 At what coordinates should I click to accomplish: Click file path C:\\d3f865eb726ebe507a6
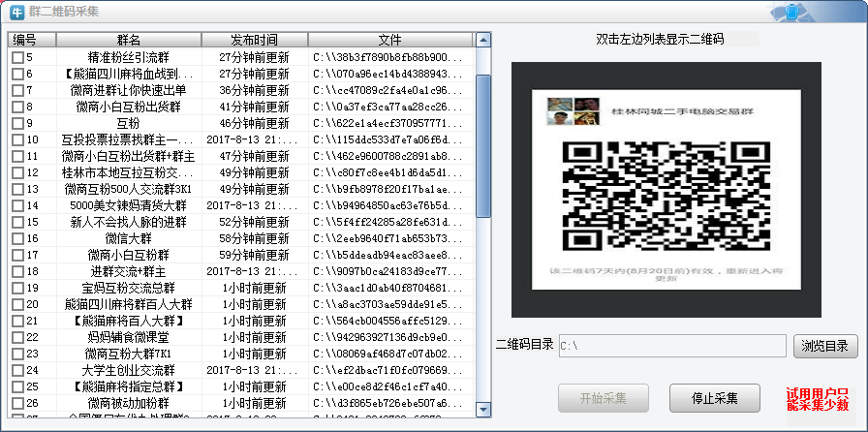(387, 403)
